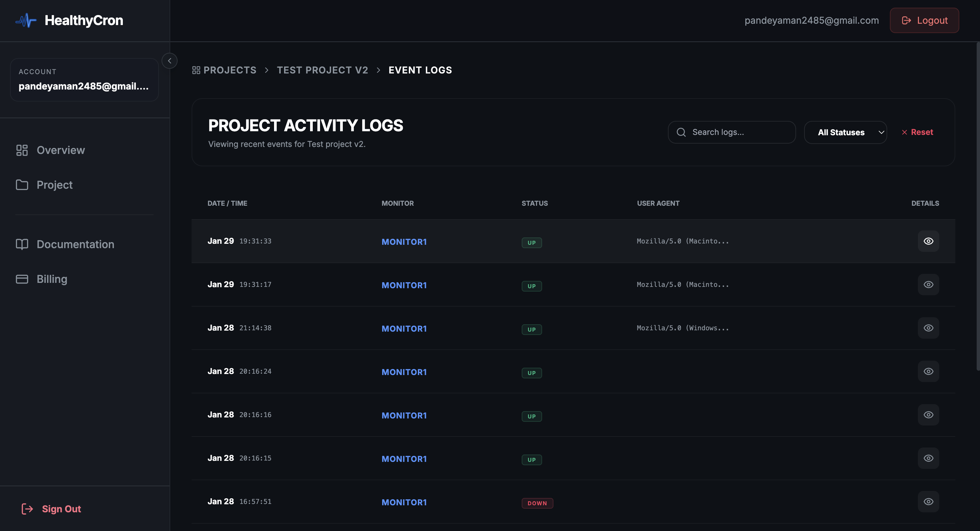Show details for the Jan 29 19:31:33 event
This screenshot has height=531, width=980.
coord(928,241)
